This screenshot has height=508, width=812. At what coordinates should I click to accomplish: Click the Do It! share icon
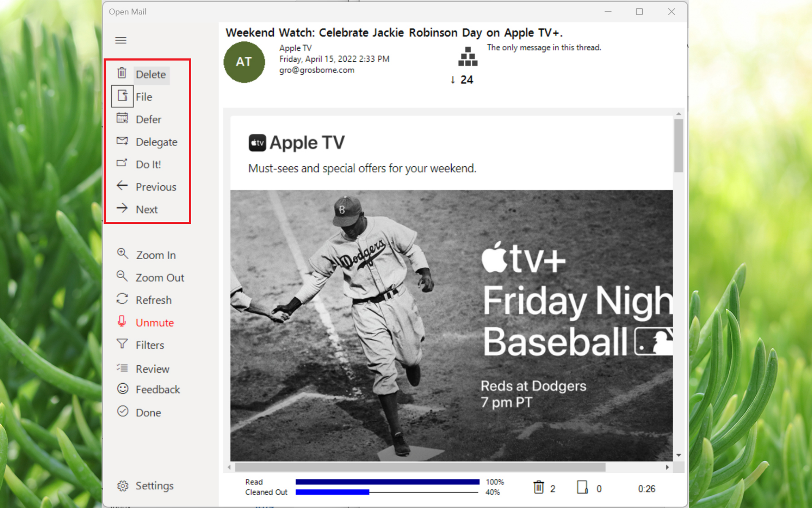pos(122,163)
